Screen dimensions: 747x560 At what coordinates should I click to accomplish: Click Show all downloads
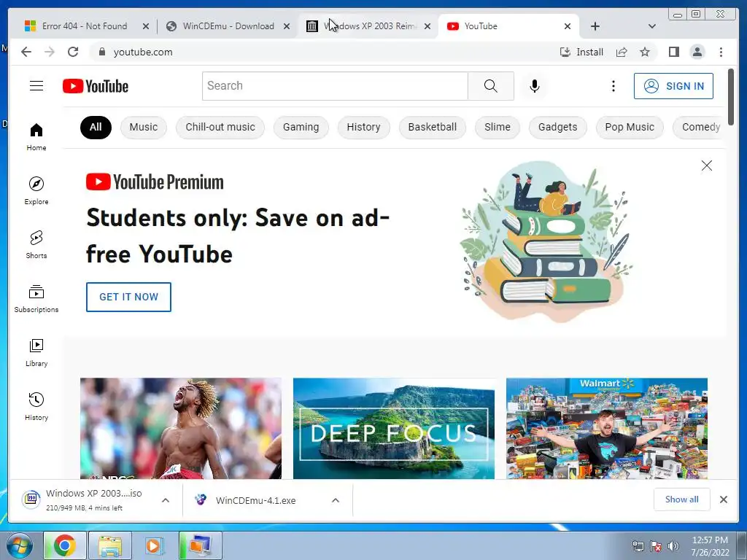tap(682, 499)
